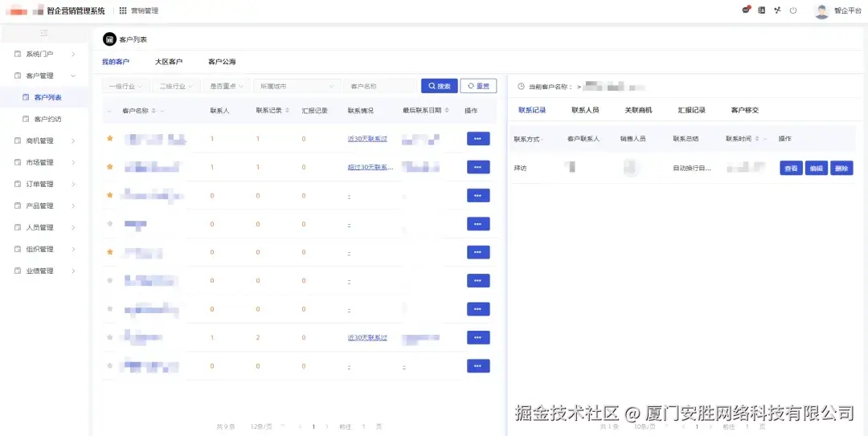Switch to 关联商机 tab
868x436 pixels.
(638, 110)
